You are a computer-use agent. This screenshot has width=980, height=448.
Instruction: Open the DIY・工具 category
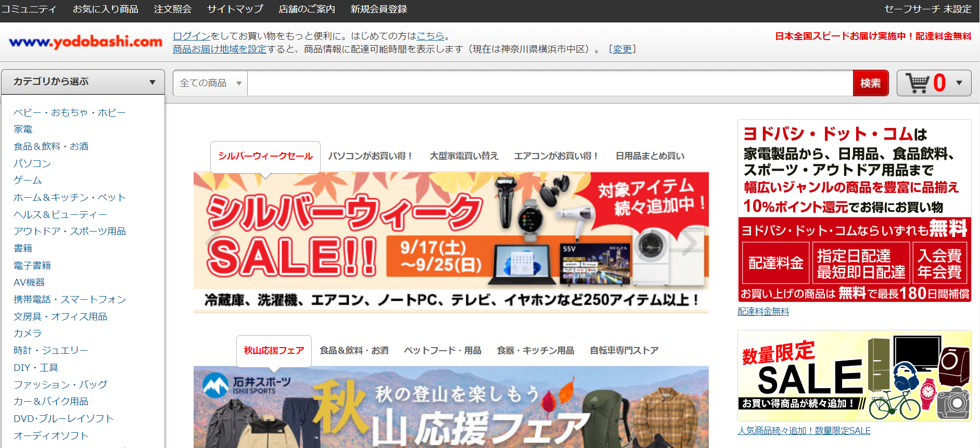tap(36, 367)
